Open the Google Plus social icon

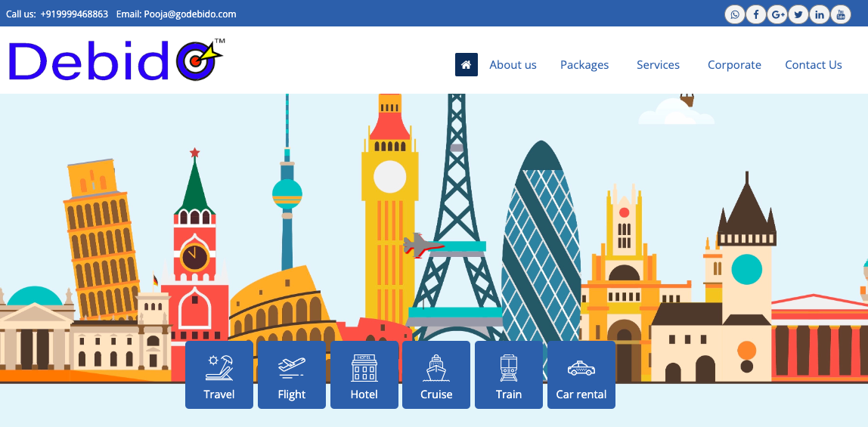pyautogui.click(x=777, y=14)
